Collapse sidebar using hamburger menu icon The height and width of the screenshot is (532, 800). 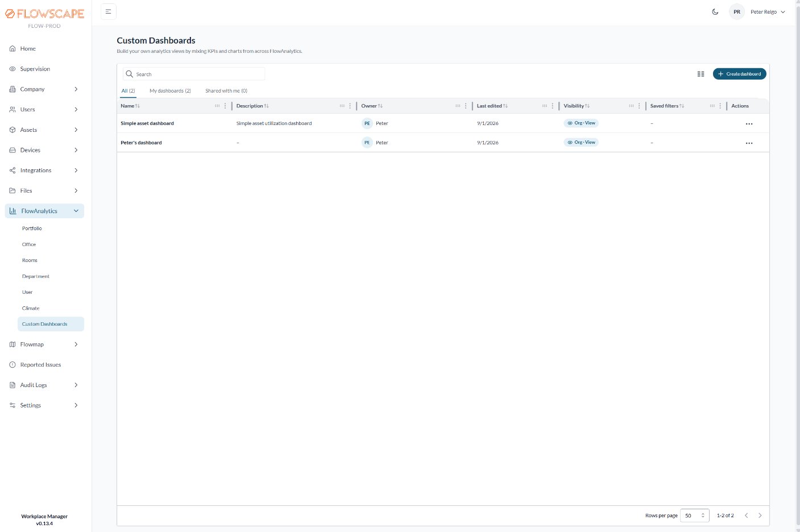tap(109, 11)
